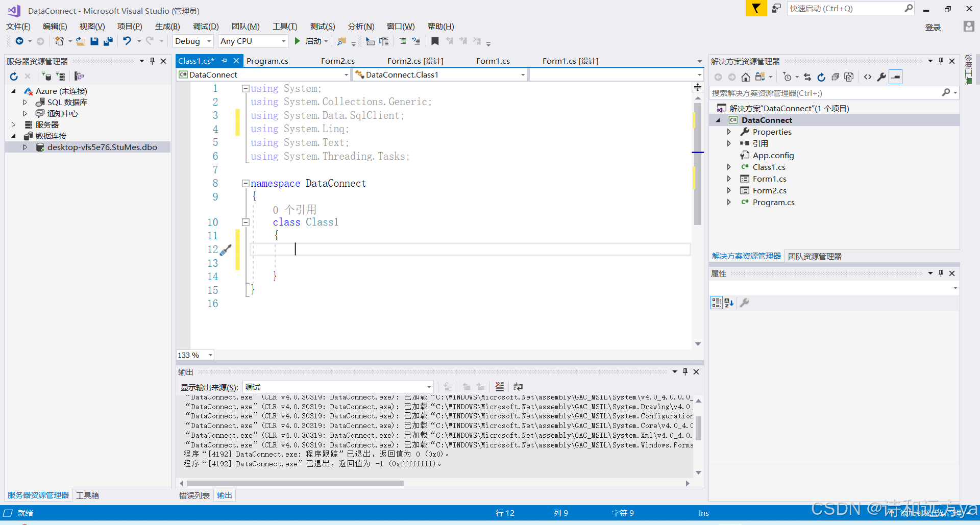Toggle pin on Class1.cs tab
The image size is (980, 525).
coord(224,61)
